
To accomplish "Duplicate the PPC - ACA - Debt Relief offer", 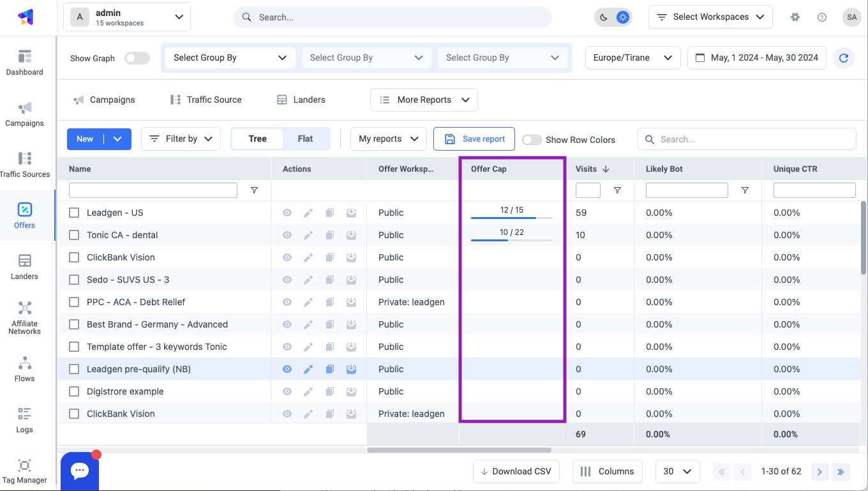I will coord(330,302).
